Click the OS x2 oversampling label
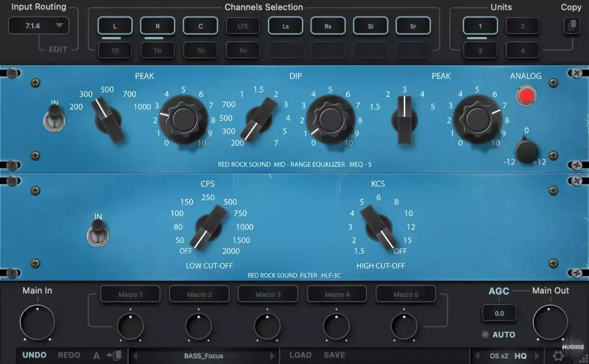The width and height of the screenshot is (589, 364). (x=499, y=356)
